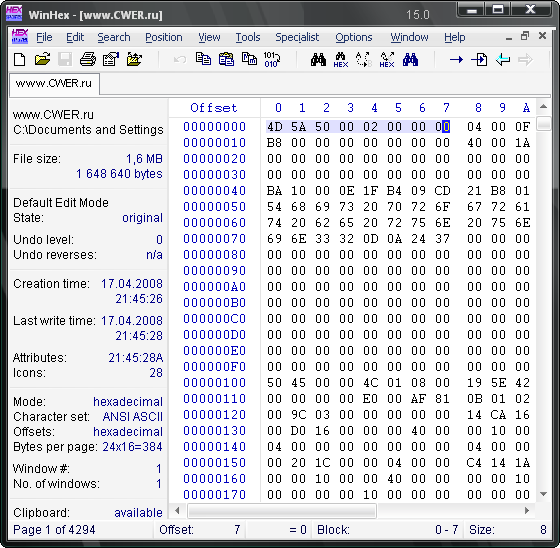Find text with the first binoculars icon

318,59
